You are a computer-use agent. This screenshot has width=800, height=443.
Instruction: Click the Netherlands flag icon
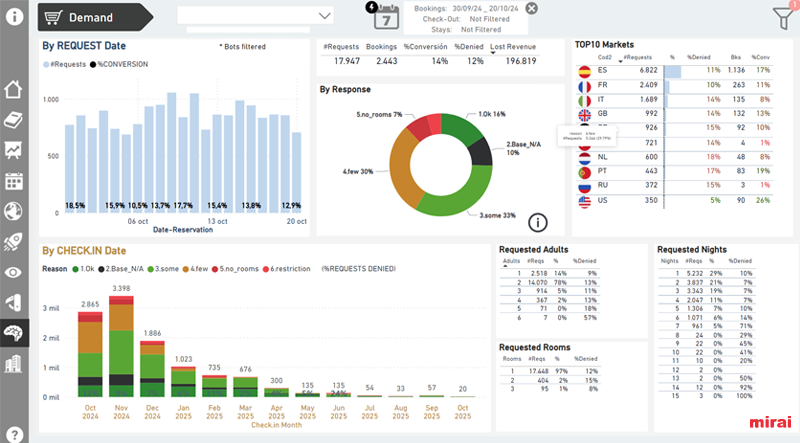(585, 158)
